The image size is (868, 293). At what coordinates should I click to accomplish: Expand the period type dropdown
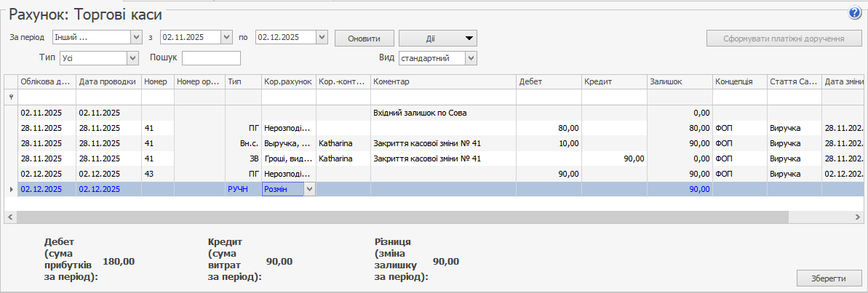tap(135, 37)
